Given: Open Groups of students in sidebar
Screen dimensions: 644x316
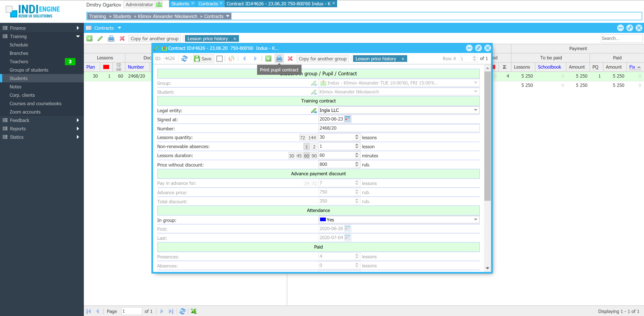Looking at the screenshot, I should (29, 70).
